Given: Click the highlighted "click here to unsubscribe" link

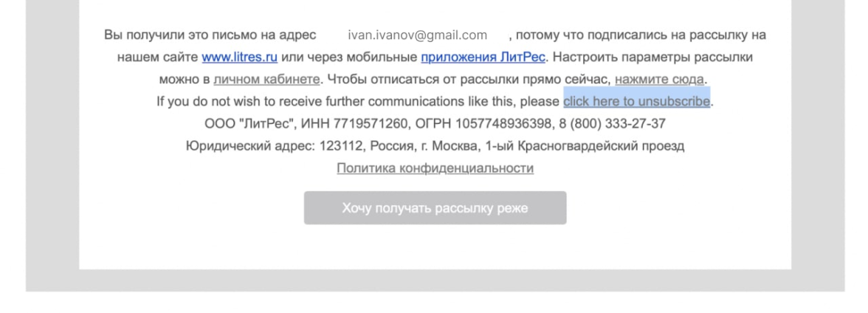Looking at the screenshot, I should point(636,101).
